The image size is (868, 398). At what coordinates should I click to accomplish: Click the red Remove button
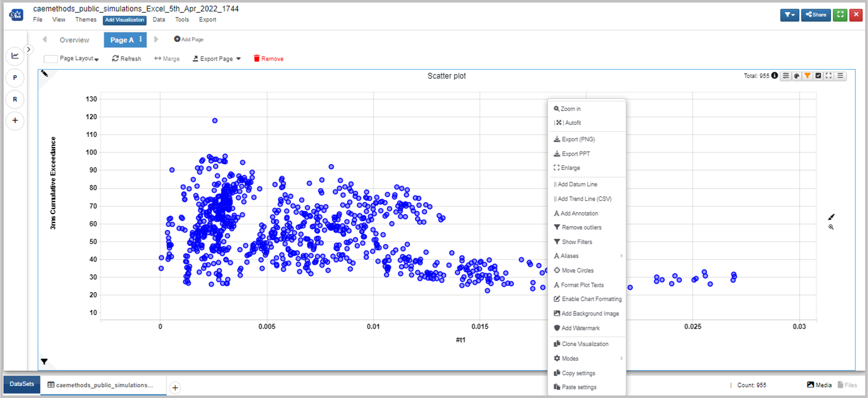[x=268, y=59]
